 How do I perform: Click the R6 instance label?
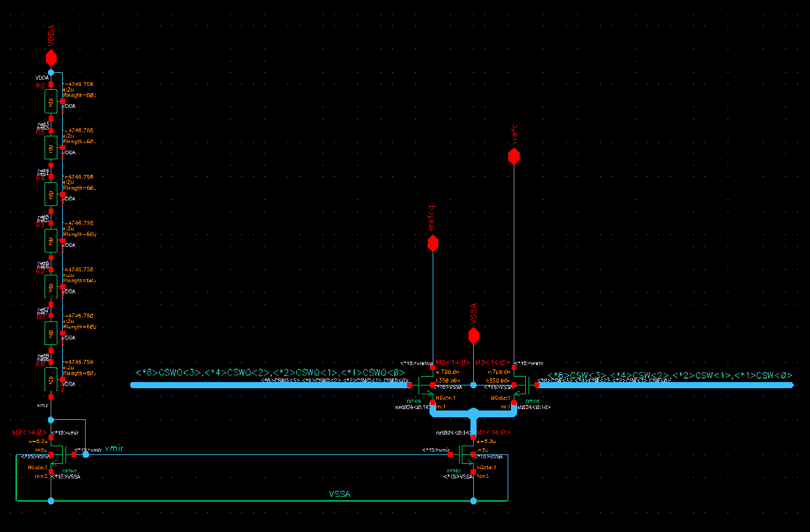click(x=40, y=86)
